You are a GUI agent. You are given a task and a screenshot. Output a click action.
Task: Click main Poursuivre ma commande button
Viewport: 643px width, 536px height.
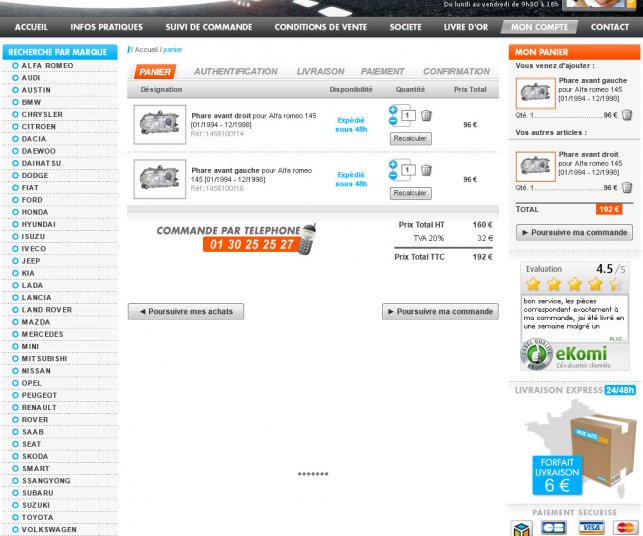[440, 311]
